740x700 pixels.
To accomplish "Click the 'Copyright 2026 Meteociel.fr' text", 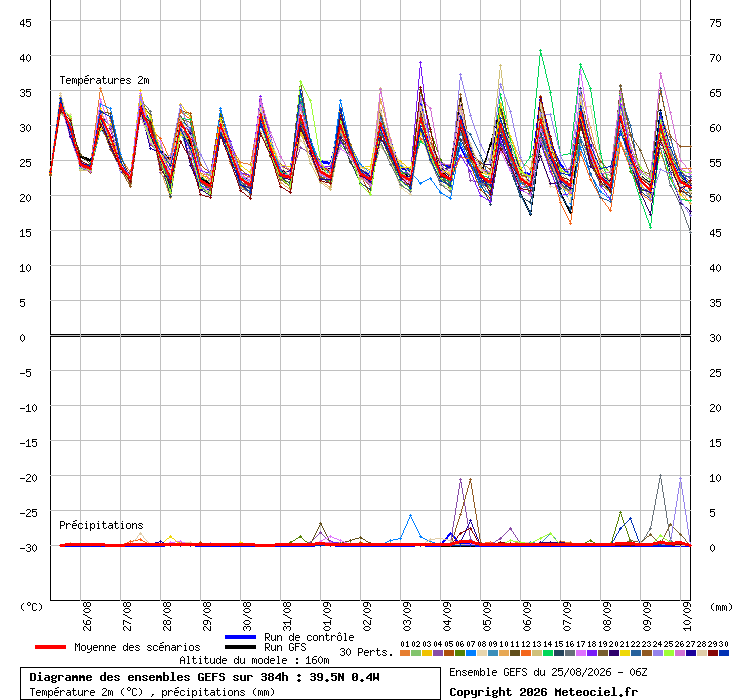I will (x=543, y=692).
